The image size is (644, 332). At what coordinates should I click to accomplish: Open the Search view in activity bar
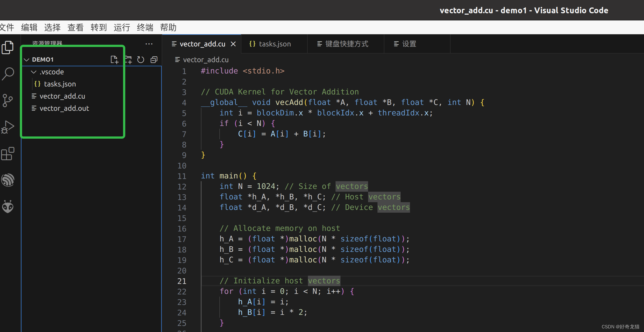click(7, 74)
